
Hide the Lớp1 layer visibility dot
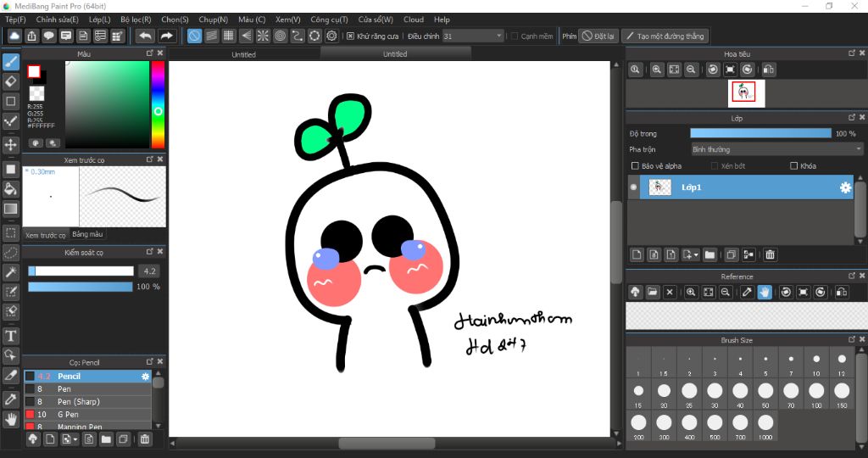634,187
